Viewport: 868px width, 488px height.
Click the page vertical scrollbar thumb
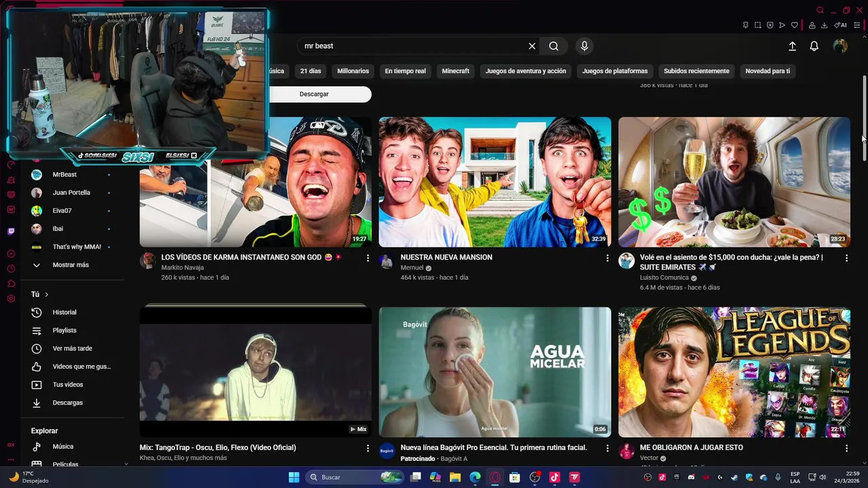tap(864, 118)
